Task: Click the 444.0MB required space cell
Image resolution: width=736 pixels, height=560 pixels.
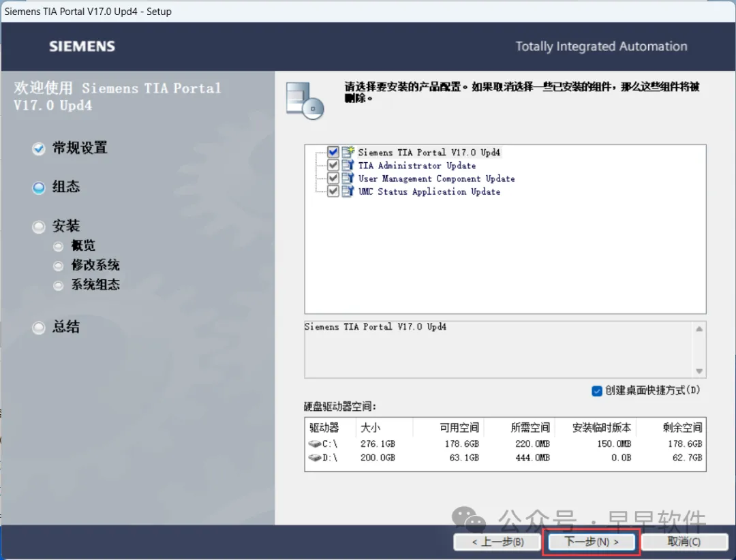Action: click(x=532, y=458)
